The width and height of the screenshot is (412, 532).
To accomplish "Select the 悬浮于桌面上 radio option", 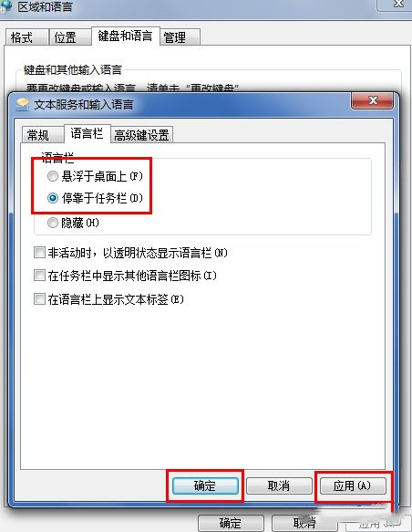I will point(53,176).
